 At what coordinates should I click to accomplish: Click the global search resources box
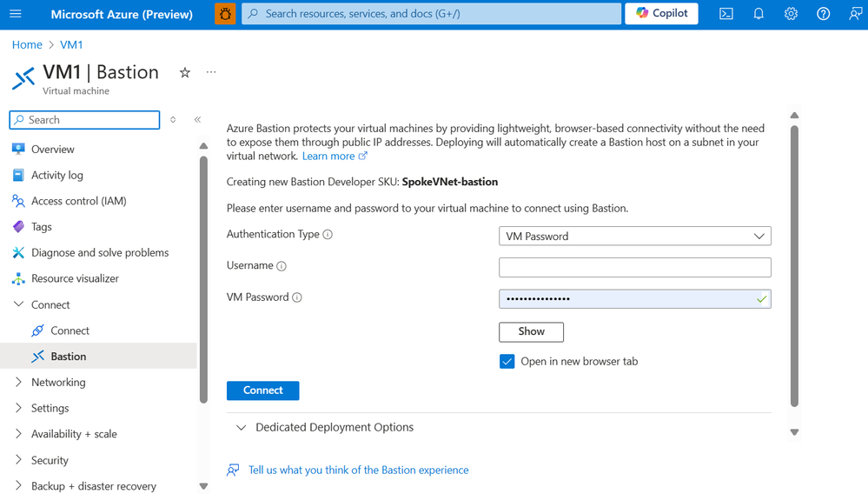click(x=431, y=14)
